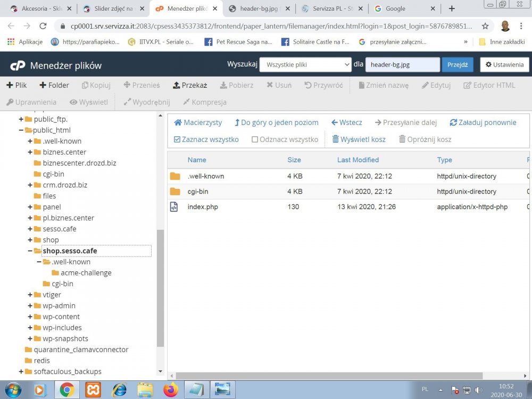
Task: Sort by Last Modified column
Action: (358, 160)
